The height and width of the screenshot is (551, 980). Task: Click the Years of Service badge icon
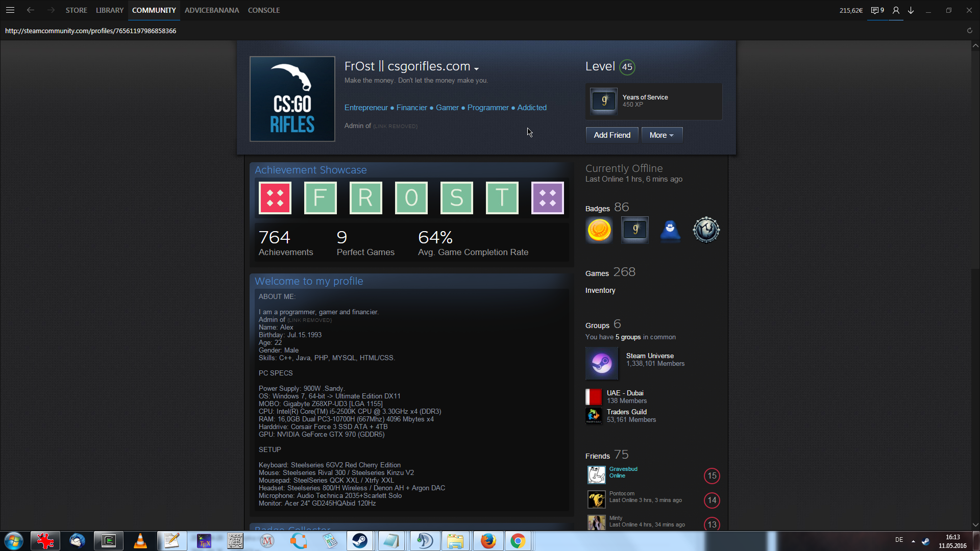coord(604,101)
